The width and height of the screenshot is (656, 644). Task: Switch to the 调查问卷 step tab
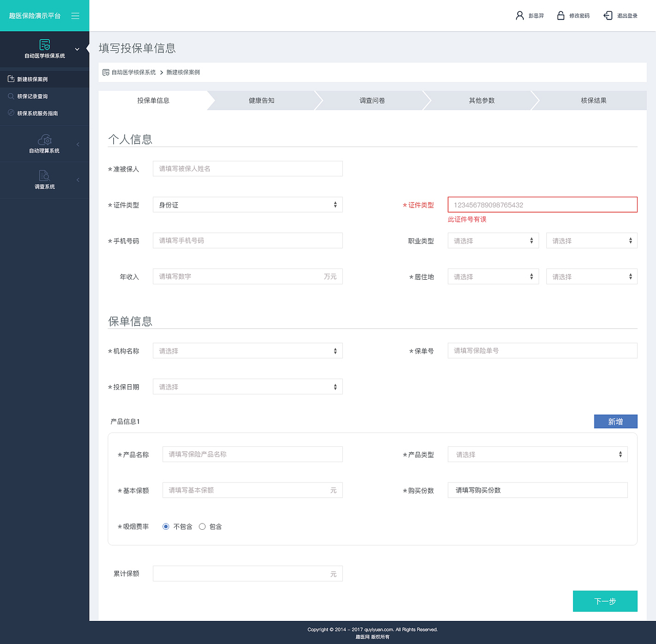372,100
